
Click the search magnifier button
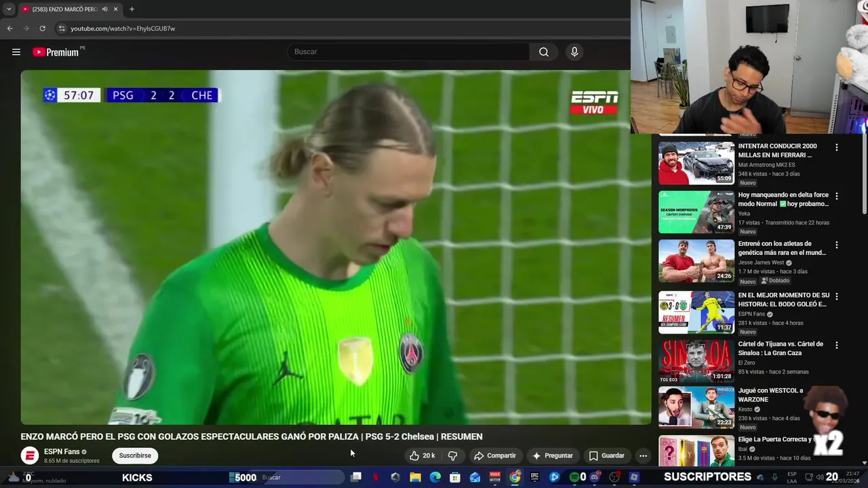[544, 52]
